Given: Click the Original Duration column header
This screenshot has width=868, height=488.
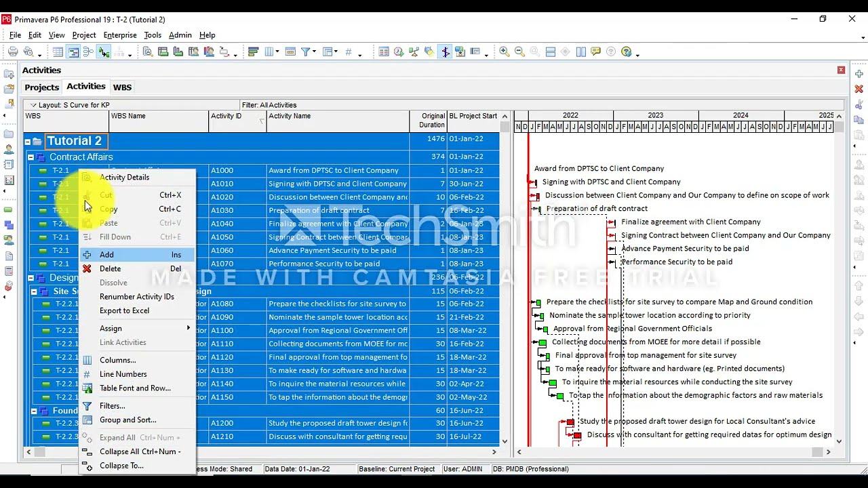Looking at the screenshot, I should pyautogui.click(x=428, y=121).
